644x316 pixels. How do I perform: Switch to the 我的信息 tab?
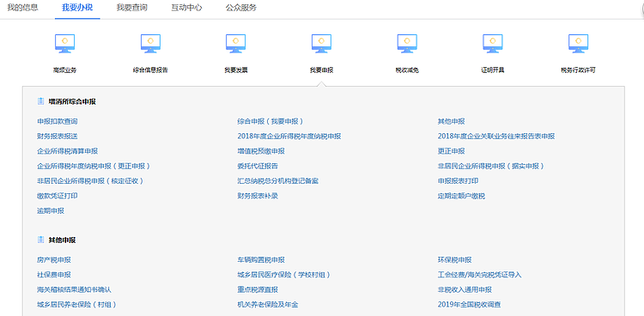[x=22, y=8]
